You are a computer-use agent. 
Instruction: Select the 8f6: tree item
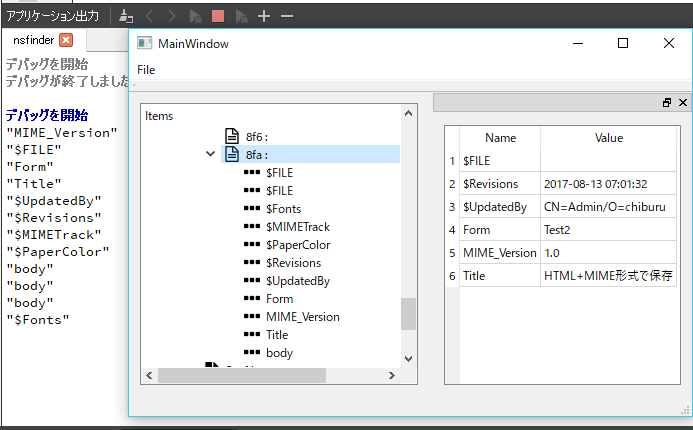(x=257, y=137)
